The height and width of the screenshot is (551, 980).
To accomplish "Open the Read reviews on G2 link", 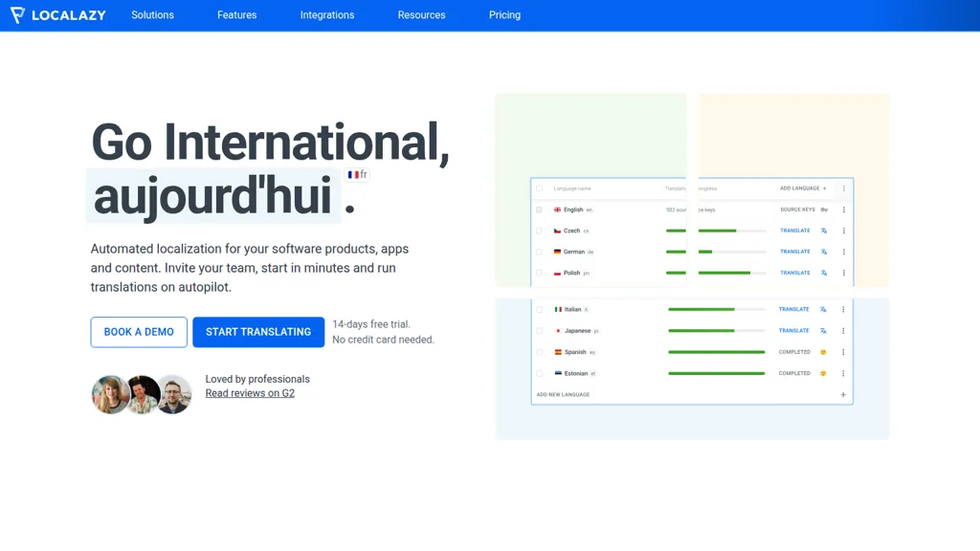I will click(x=250, y=392).
